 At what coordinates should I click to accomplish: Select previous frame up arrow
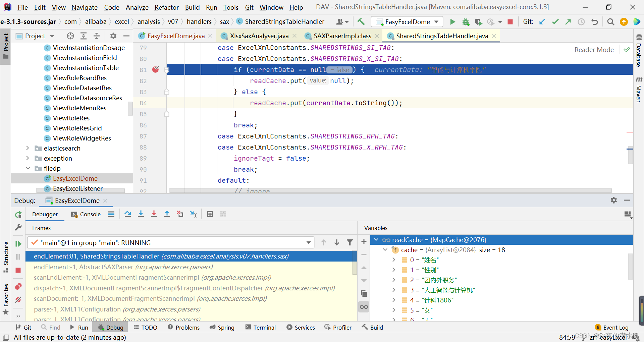pos(323,242)
